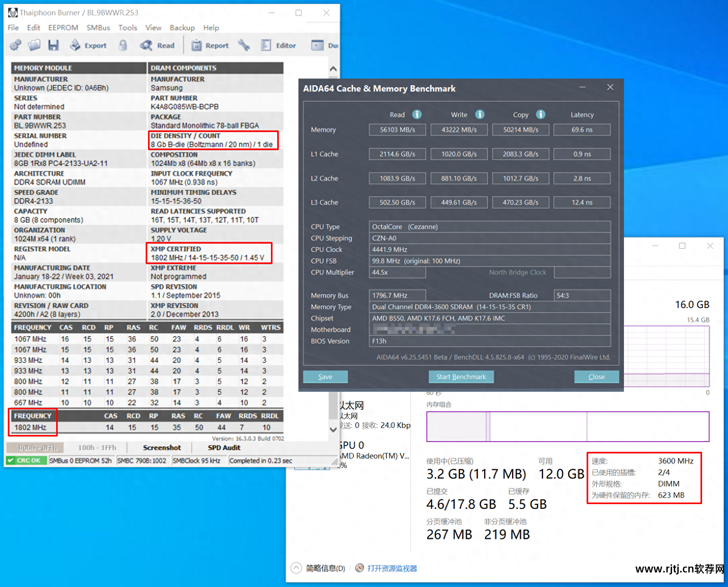Click the wrench tools icon
Viewport: 728px width, 587px height.
pos(244,45)
